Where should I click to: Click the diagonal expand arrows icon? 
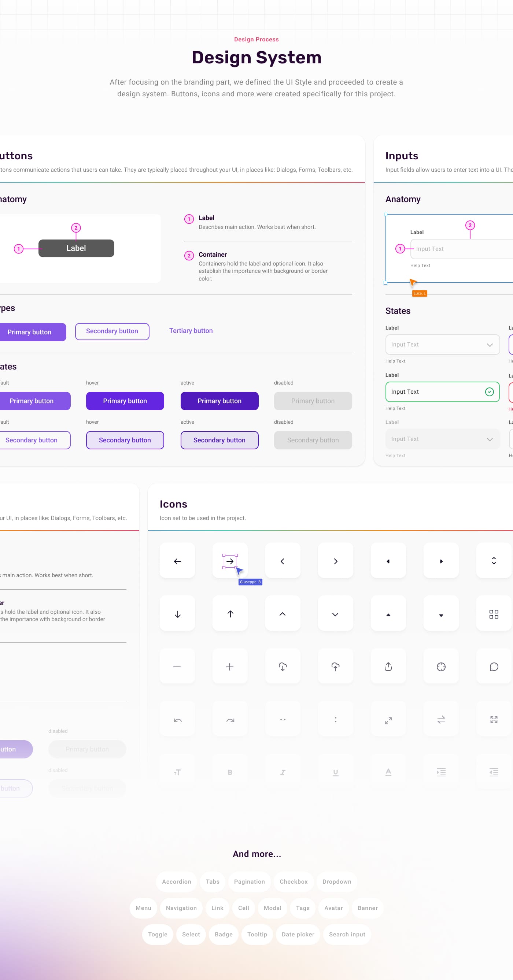[x=388, y=721]
